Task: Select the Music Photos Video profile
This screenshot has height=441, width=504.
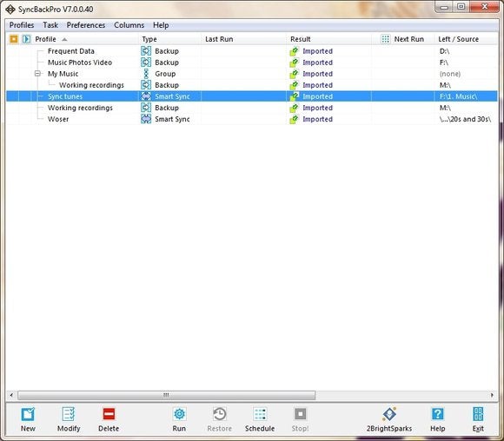Action: (80, 63)
